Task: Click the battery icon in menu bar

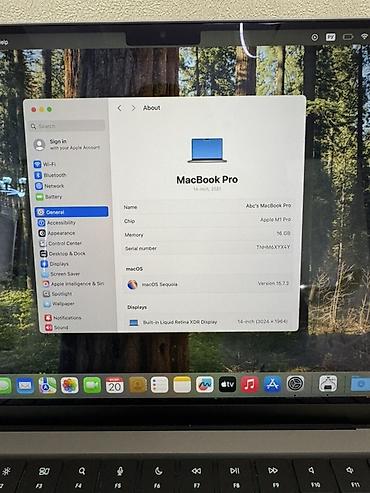Action: (348, 37)
